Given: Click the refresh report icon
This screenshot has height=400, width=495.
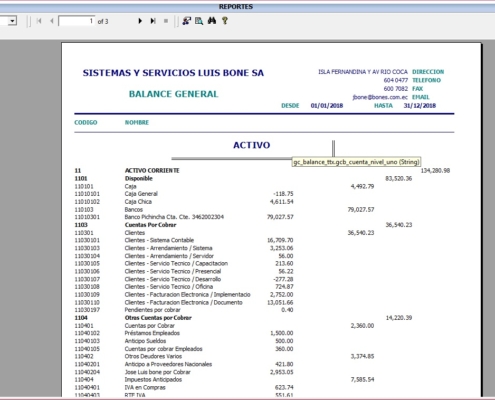Looking at the screenshot, I should click(186, 21).
